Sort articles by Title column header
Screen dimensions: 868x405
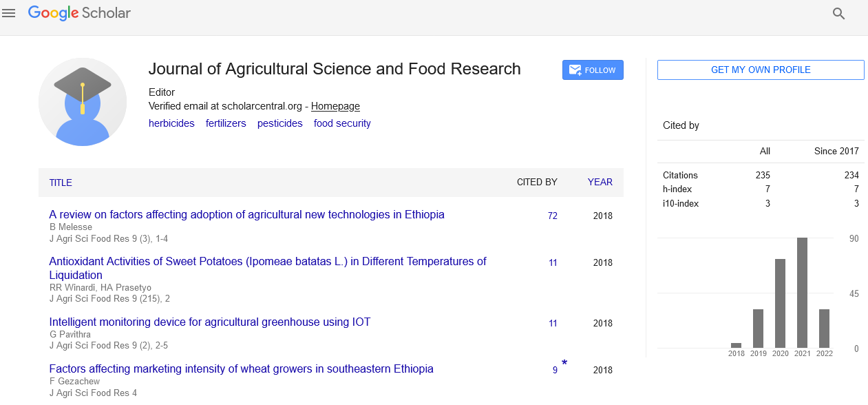[x=61, y=183]
